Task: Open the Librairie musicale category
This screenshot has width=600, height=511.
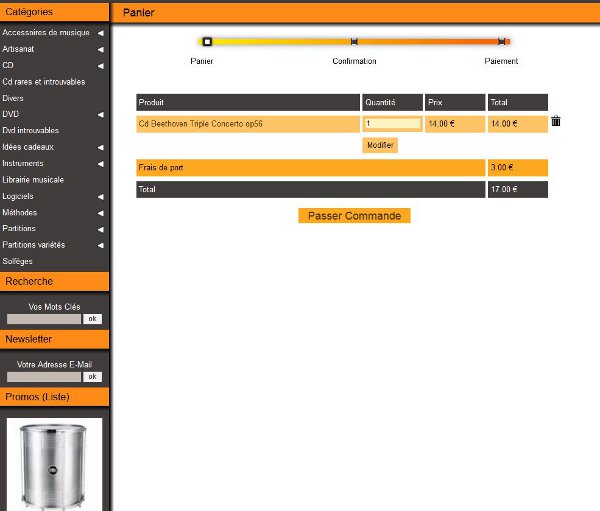Action: [33, 180]
